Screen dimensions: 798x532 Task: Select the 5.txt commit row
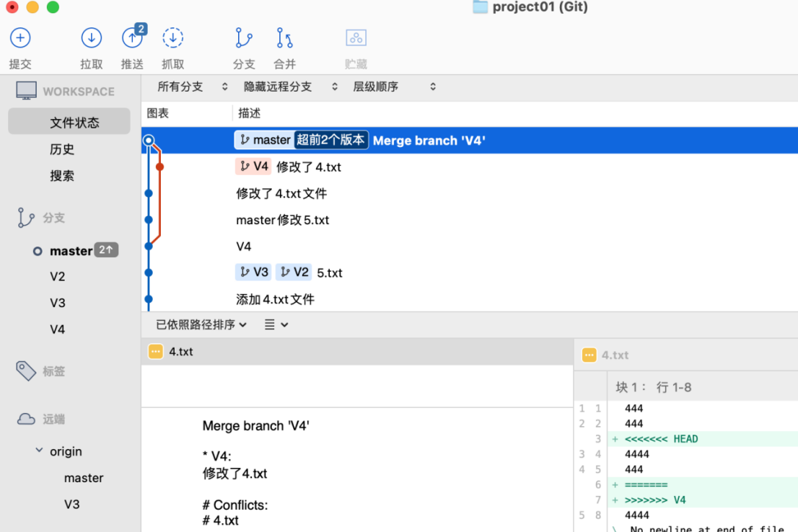click(469, 272)
